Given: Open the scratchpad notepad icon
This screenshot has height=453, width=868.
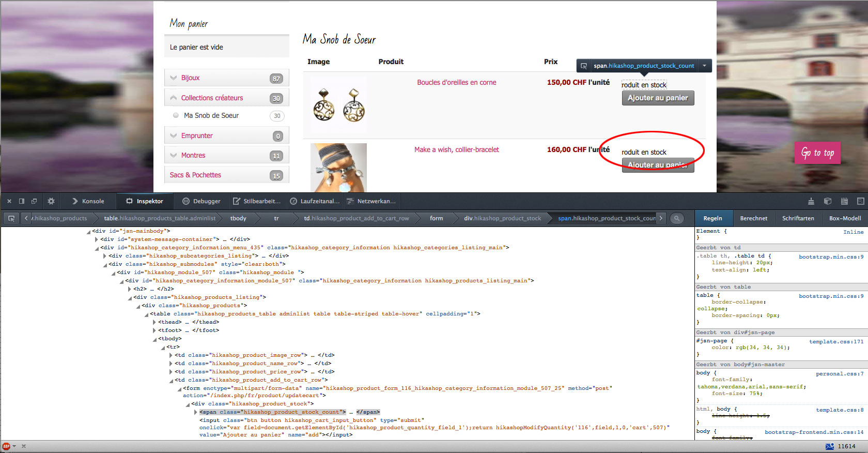Looking at the screenshot, I should click(x=844, y=201).
